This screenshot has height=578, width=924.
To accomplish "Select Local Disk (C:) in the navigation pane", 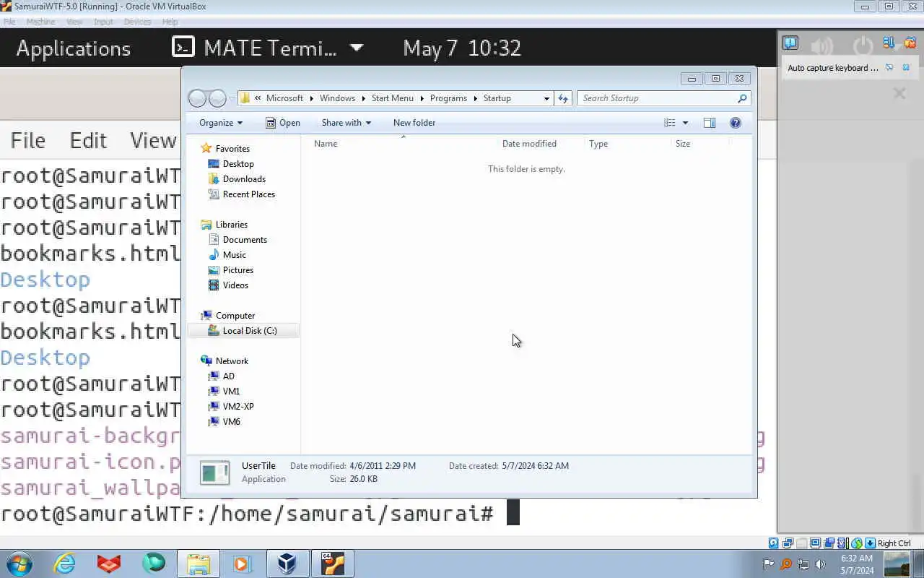I will pos(243,331).
